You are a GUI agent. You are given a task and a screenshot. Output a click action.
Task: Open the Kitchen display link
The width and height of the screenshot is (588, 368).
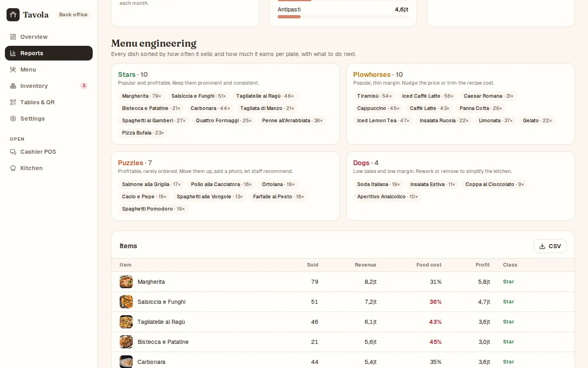click(x=49, y=168)
